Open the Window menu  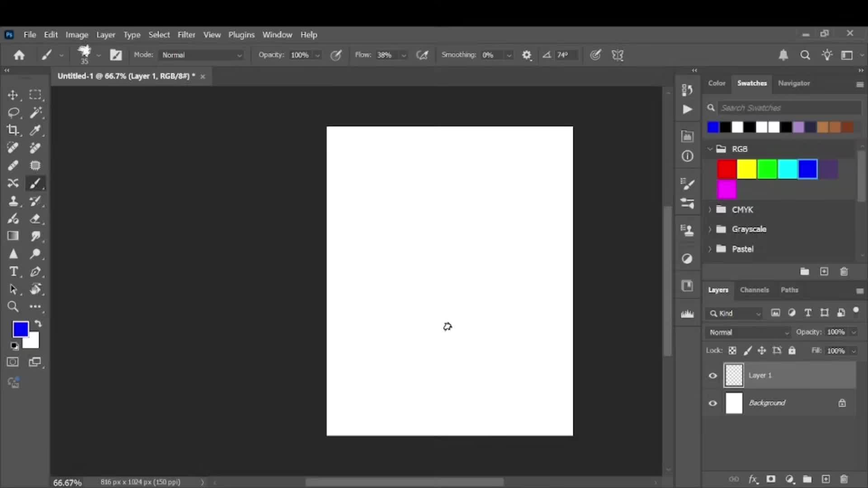pyautogui.click(x=277, y=35)
